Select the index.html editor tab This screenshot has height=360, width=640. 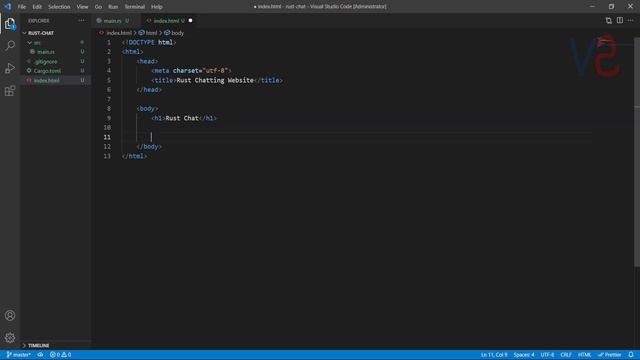169,20
